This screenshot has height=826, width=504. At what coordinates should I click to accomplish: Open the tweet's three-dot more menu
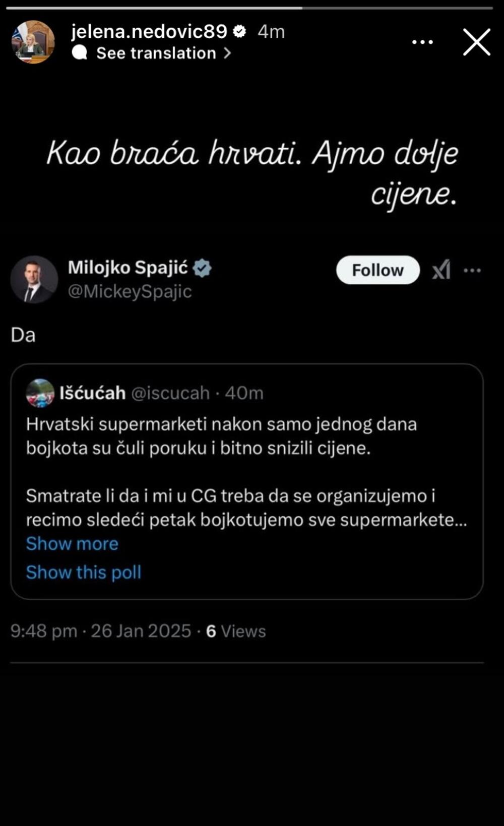(472, 271)
